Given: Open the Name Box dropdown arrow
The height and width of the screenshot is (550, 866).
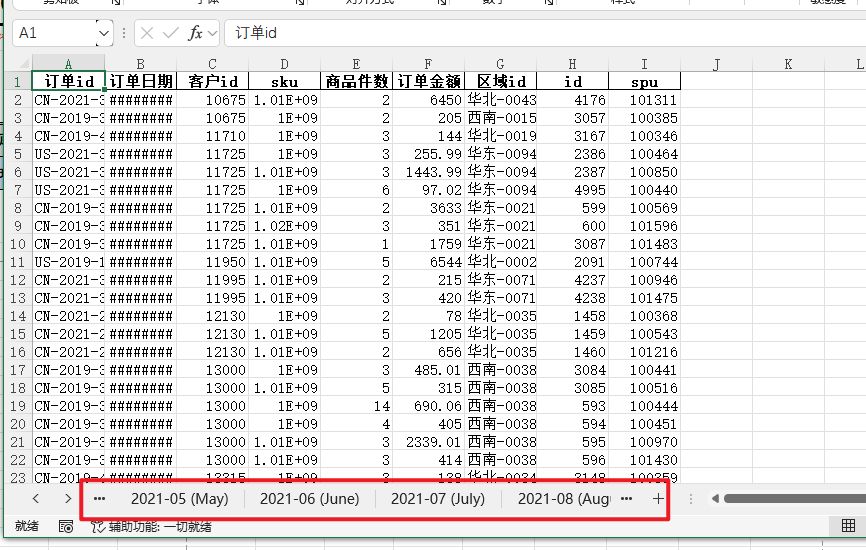Looking at the screenshot, I should pos(104,33).
